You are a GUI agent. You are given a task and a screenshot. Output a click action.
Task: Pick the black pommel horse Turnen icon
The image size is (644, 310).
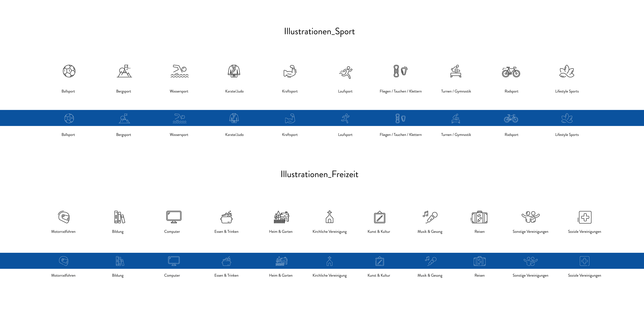(456, 71)
